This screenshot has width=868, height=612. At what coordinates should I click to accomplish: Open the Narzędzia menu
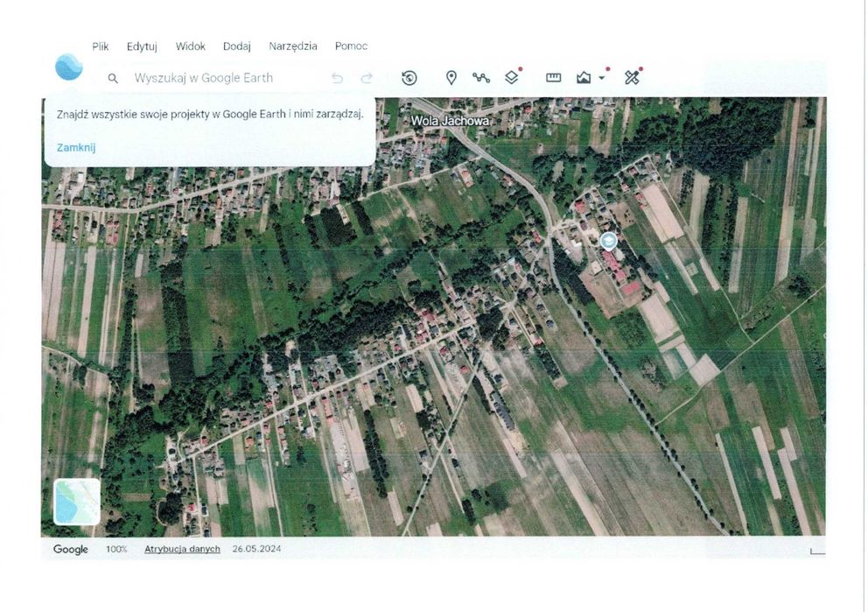(293, 46)
